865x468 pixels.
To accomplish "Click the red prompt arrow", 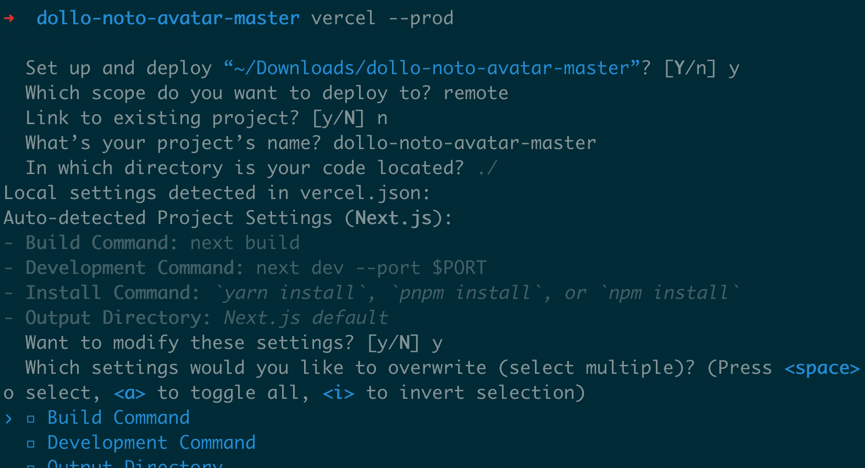I will tap(9, 18).
